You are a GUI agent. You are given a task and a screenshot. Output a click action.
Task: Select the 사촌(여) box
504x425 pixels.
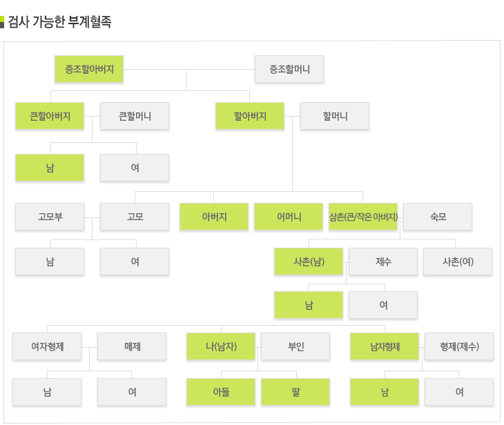pyautogui.click(x=458, y=261)
